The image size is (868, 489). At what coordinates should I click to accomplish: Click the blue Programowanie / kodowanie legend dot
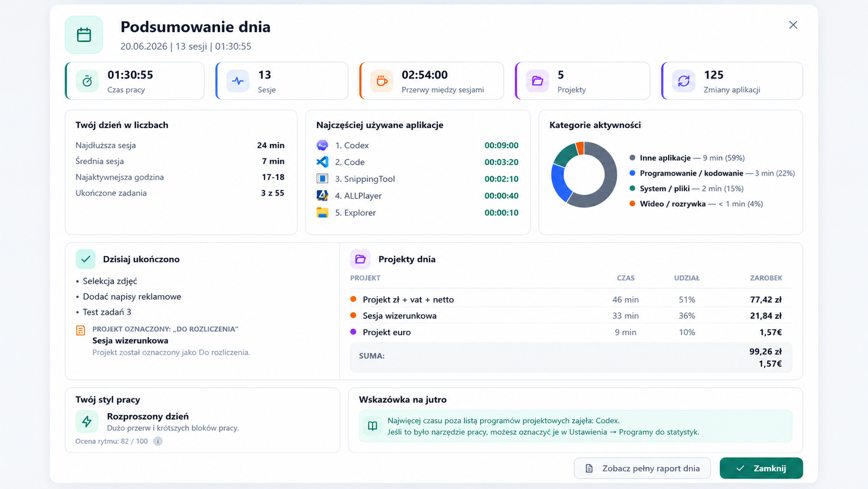click(x=632, y=173)
